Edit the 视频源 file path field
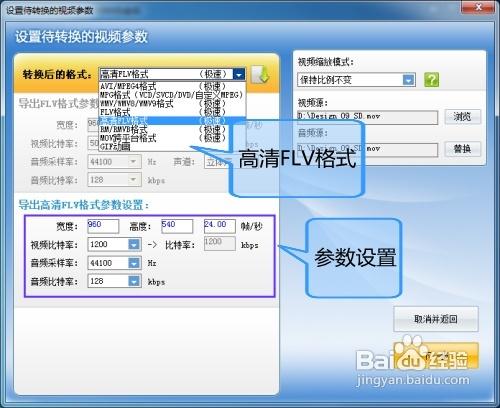This screenshot has width=500, height=408. pyautogui.click(x=367, y=117)
